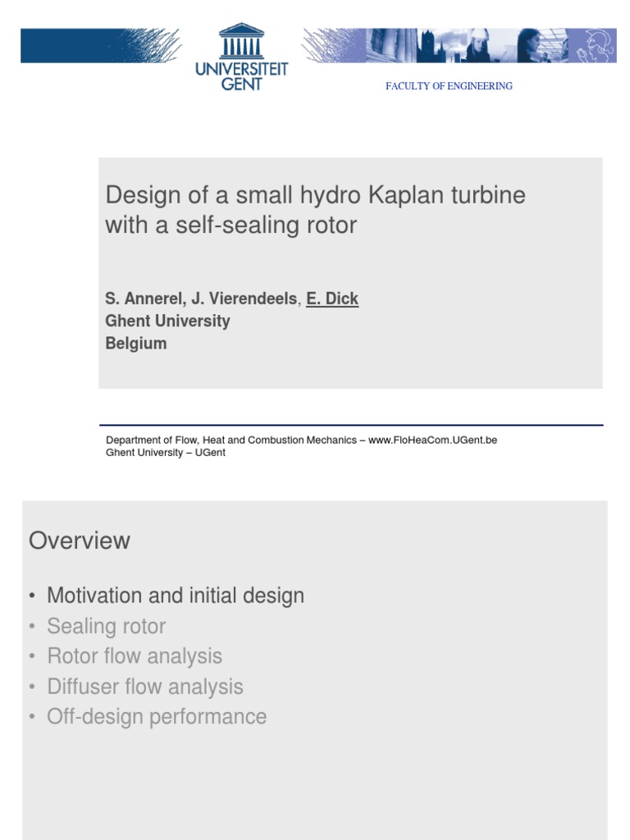Click the www.FloHeaCom.UGent.be address
Image resolution: width=630 pixels, height=840 pixels.
coord(433,440)
